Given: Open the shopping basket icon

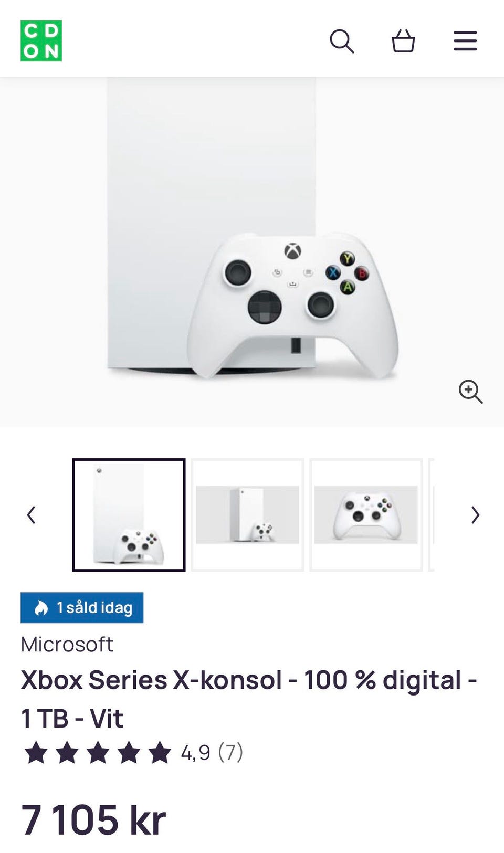Looking at the screenshot, I should pyautogui.click(x=403, y=41).
